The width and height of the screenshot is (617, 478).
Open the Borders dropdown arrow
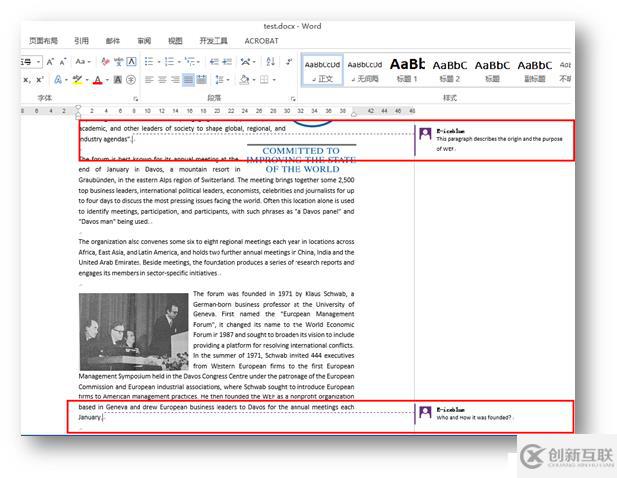[274, 80]
